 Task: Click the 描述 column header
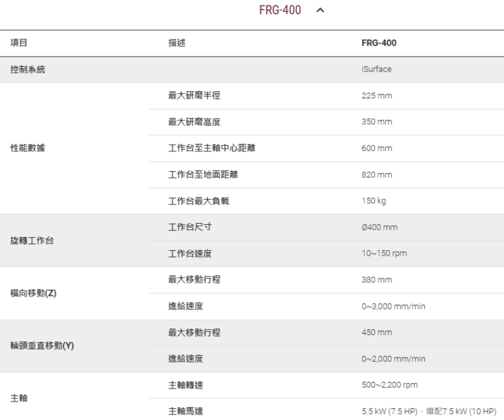coord(177,43)
